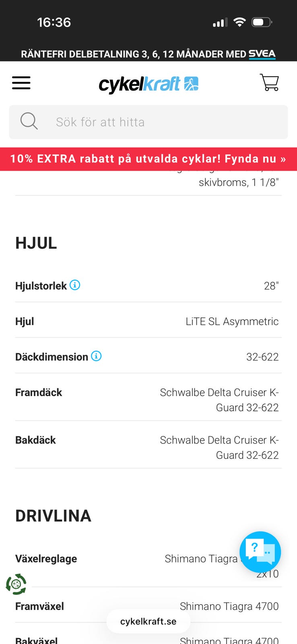Open the 10% EXTRA rabatt promotion banner
This screenshot has height=644, width=297.
[148, 159]
